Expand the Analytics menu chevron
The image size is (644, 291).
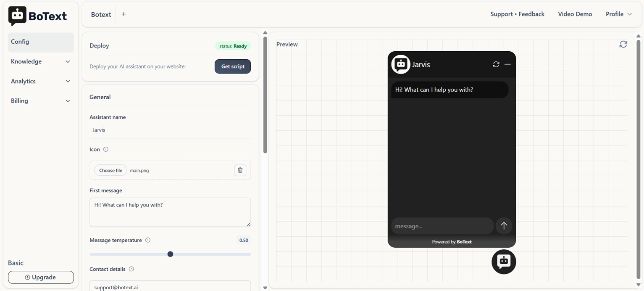coord(68,82)
